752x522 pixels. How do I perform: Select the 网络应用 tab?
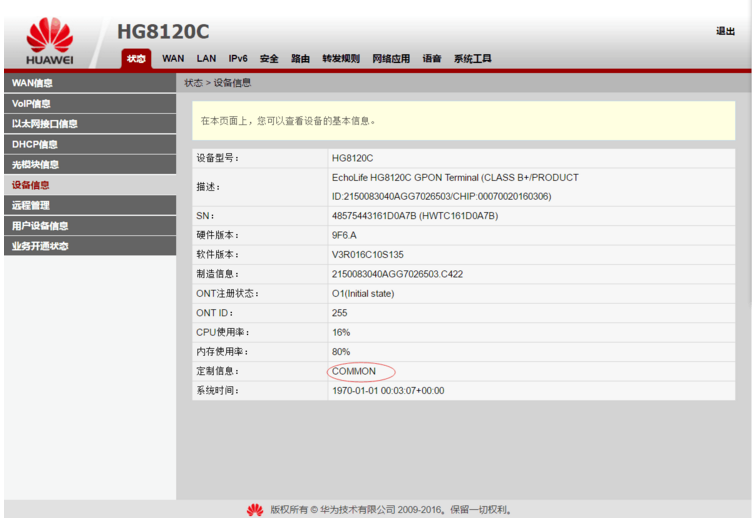tap(391, 59)
